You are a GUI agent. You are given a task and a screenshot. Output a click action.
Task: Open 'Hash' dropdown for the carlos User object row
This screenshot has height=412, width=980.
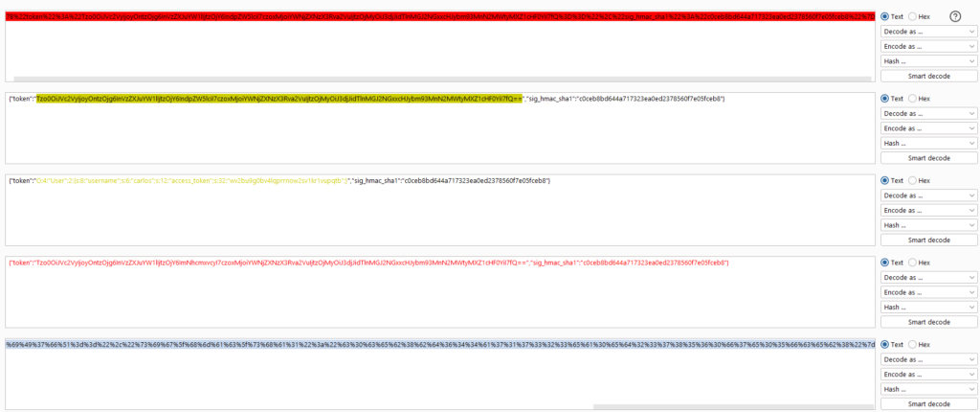coord(928,225)
